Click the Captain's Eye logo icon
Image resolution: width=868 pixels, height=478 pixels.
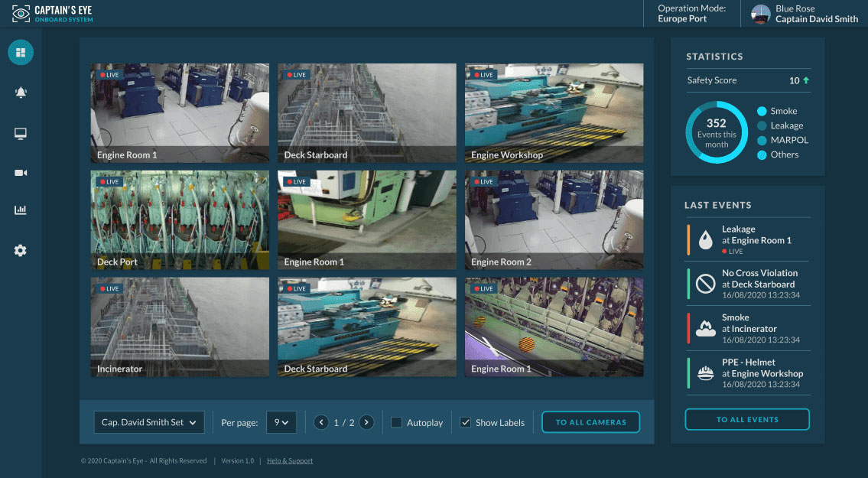[x=21, y=14]
